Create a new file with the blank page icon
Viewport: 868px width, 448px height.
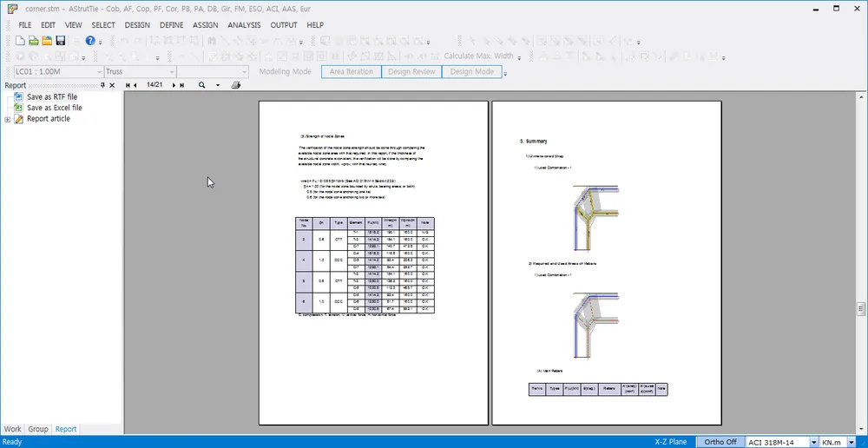coord(20,41)
